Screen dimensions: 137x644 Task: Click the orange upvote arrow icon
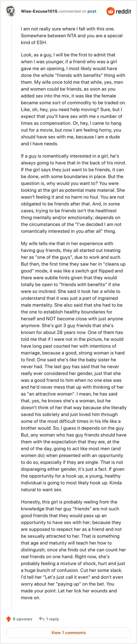(9, 619)
